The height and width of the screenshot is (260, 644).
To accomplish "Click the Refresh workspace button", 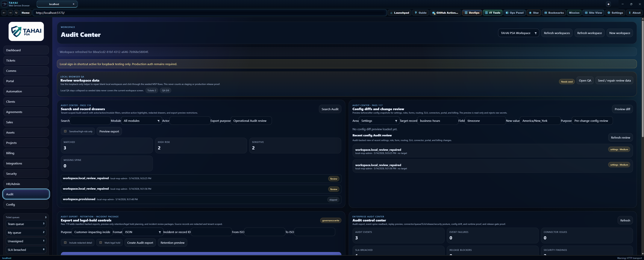I will [590, 33].
